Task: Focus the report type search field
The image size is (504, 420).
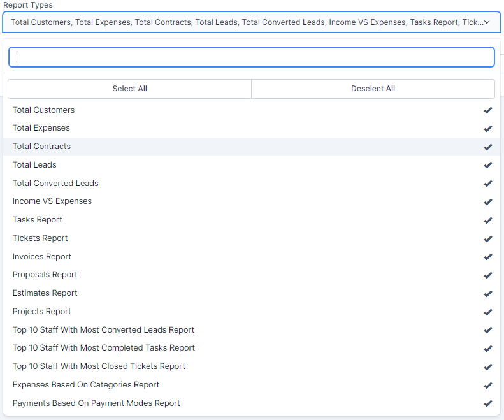Action: pos(252,57)
